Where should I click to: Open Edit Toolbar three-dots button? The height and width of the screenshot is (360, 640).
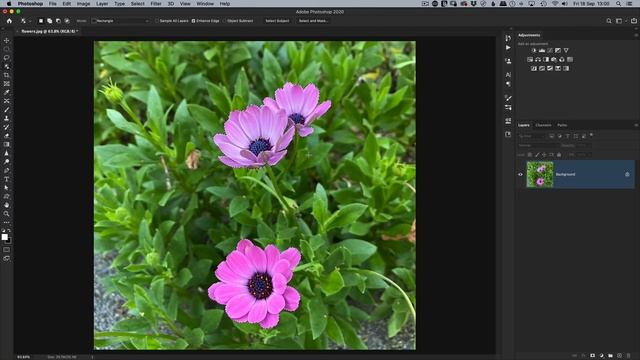coord(7,222)
